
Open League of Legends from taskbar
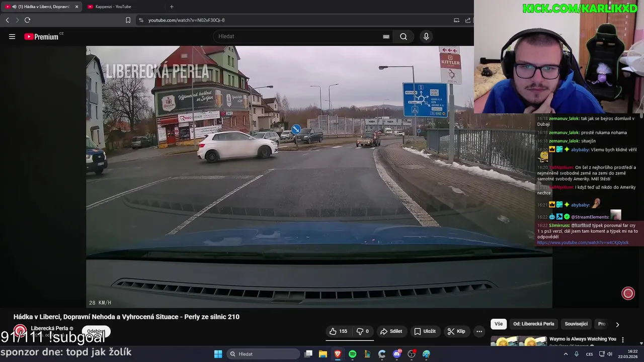point(367,354)
